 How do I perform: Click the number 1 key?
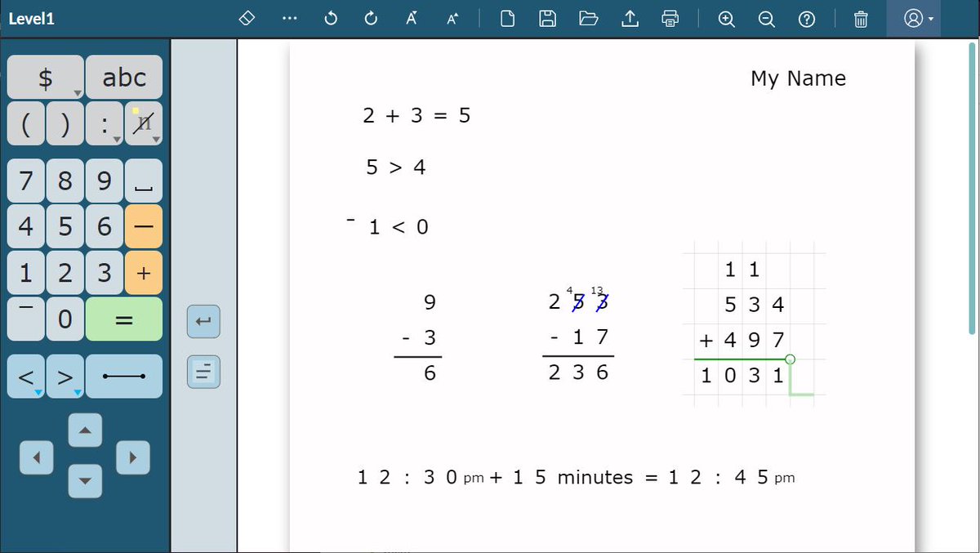26,273
